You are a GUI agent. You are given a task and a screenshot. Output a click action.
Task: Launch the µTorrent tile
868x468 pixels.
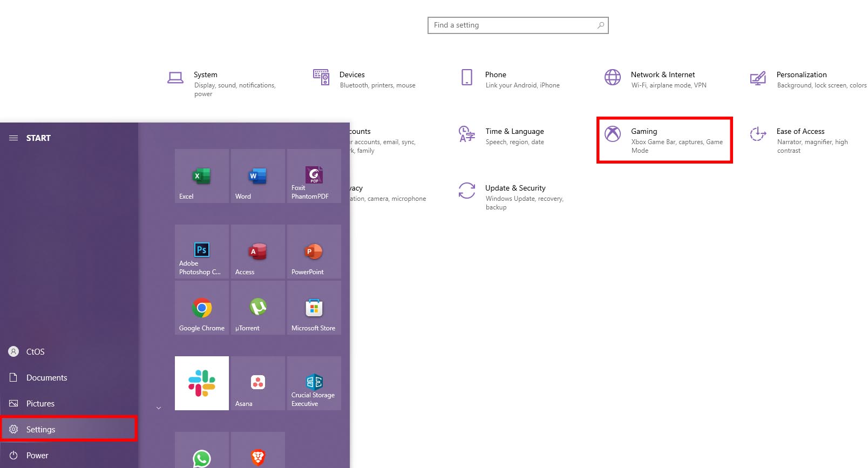[x=257, y=308]
